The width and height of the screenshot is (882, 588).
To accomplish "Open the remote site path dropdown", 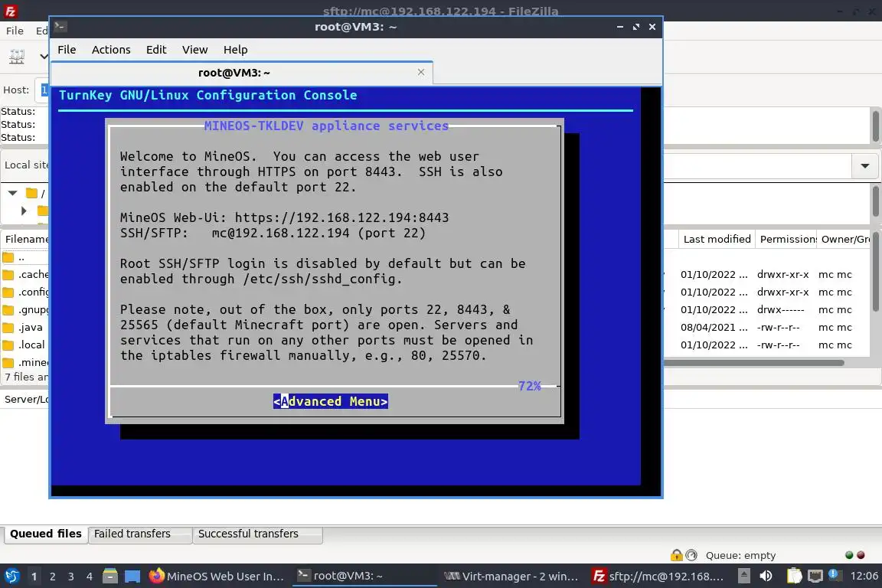I will coord(864,166).
